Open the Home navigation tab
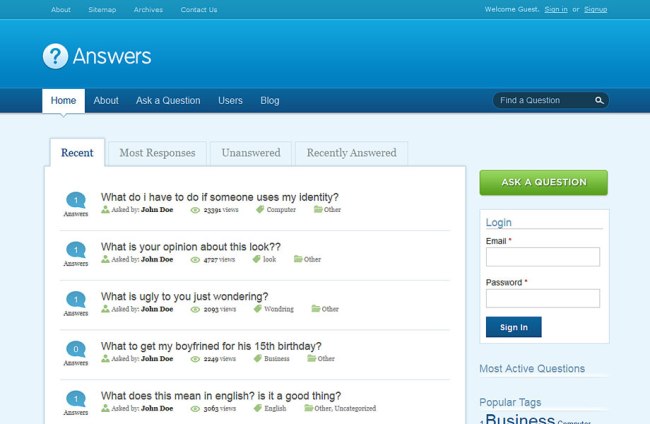This screenshot has height=424, width=650. (63, 101)
